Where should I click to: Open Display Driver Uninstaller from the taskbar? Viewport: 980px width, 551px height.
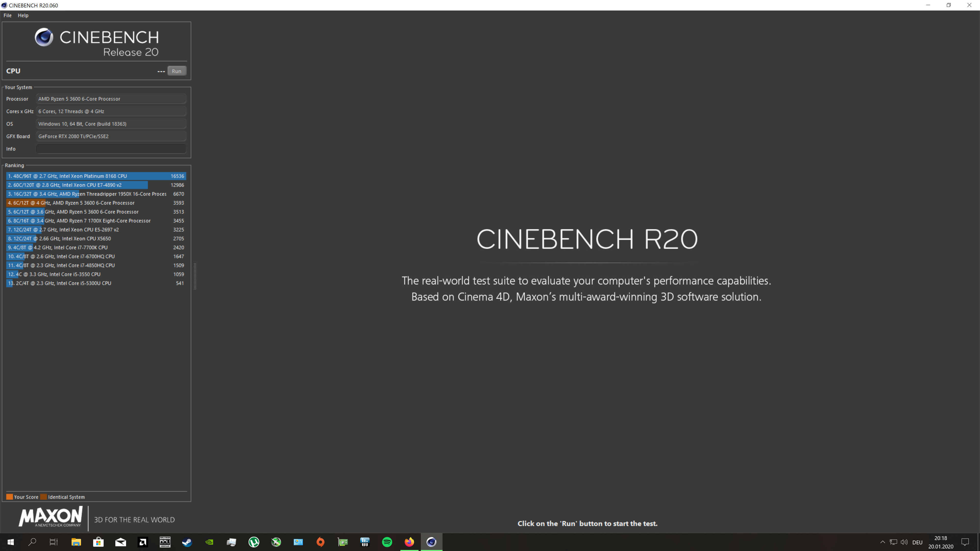[165, 542]
